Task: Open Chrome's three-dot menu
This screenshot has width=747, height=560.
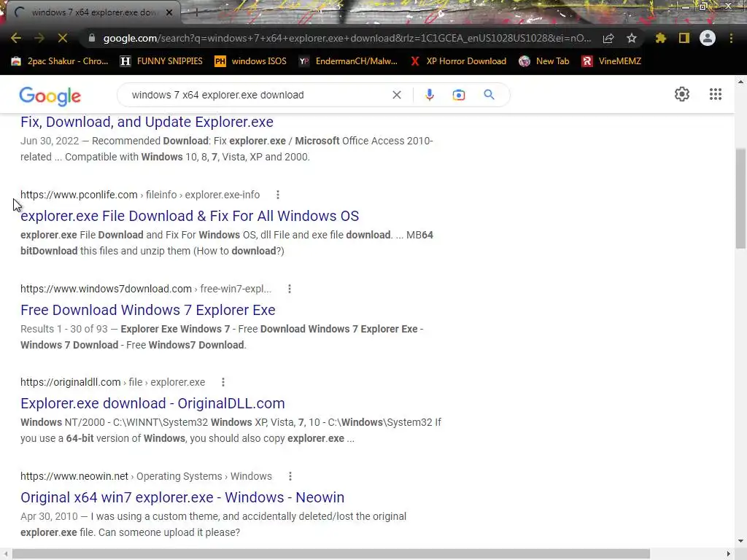Action: pyautogui.click(x=731, y=38)
